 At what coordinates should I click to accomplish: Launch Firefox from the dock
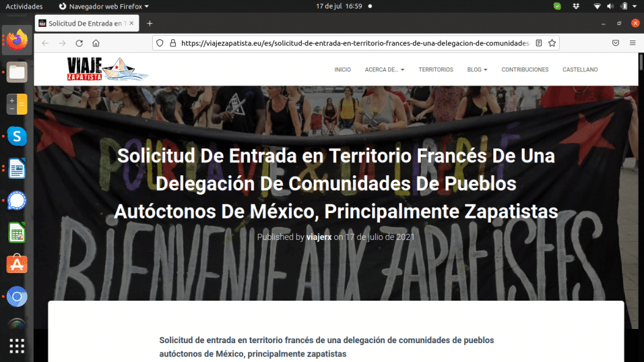[x=17, y=40]
